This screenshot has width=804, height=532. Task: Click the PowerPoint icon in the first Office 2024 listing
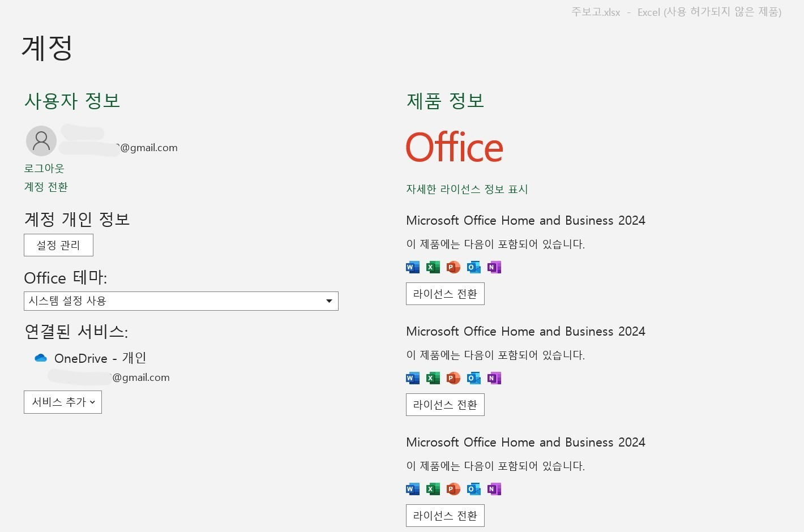454,267
